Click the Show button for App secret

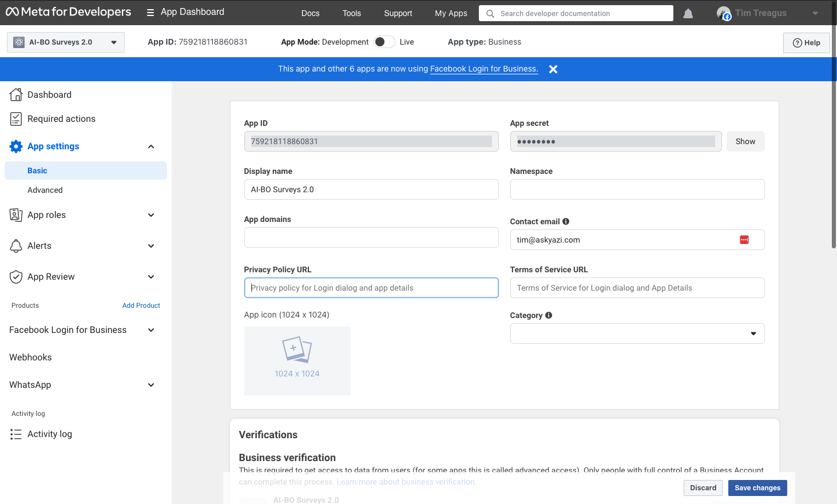(745, 141)
